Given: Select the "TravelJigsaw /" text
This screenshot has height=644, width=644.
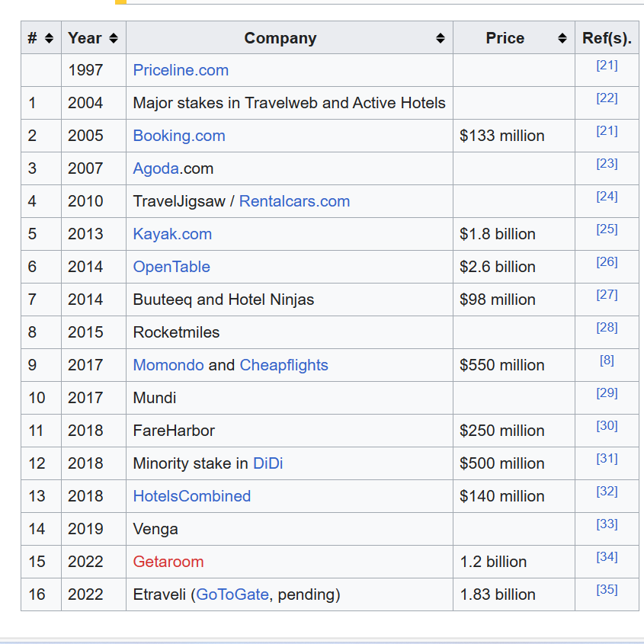Looking at the screenshot, I should click(184, 201).
